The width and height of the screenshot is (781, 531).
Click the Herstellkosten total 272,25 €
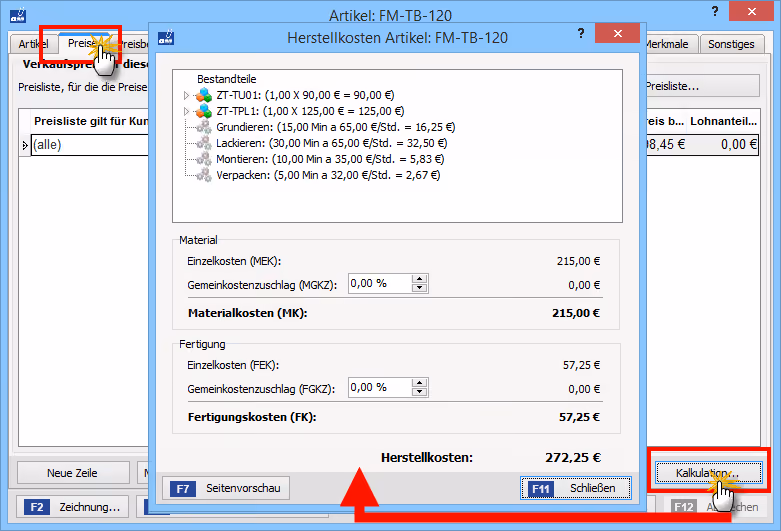point(573,457)
